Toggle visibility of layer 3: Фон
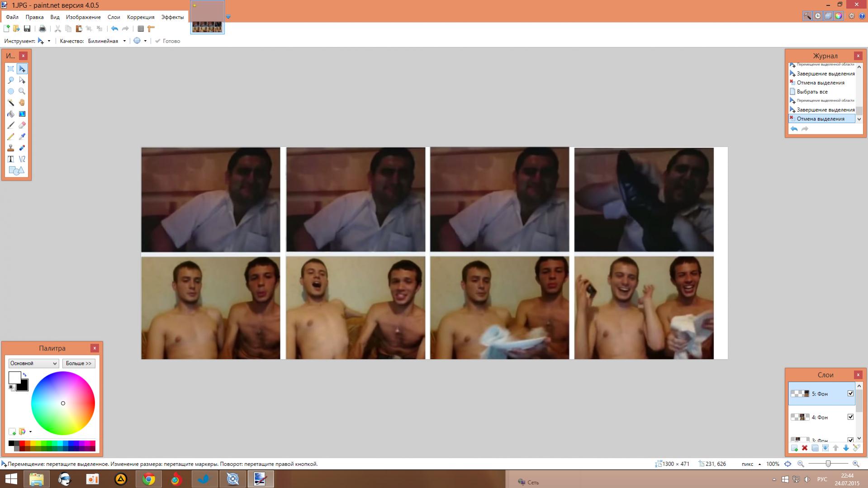 (850, 440)
